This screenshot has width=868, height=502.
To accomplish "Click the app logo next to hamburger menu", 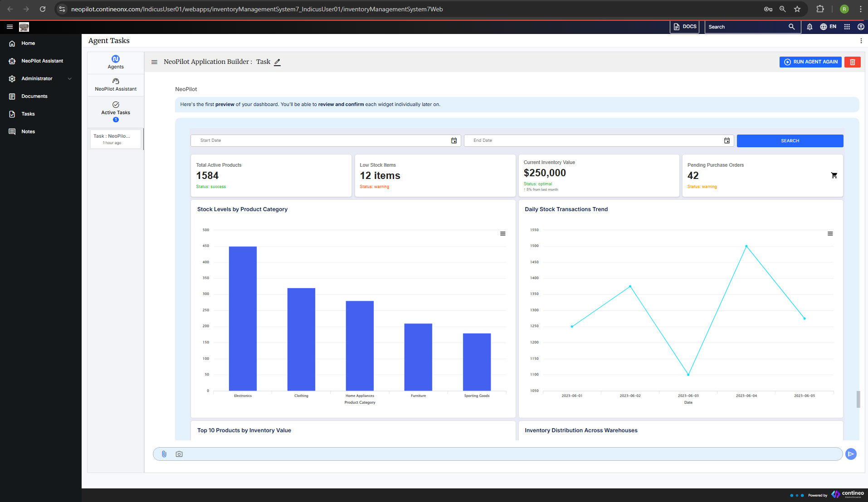I will [24, 27].
